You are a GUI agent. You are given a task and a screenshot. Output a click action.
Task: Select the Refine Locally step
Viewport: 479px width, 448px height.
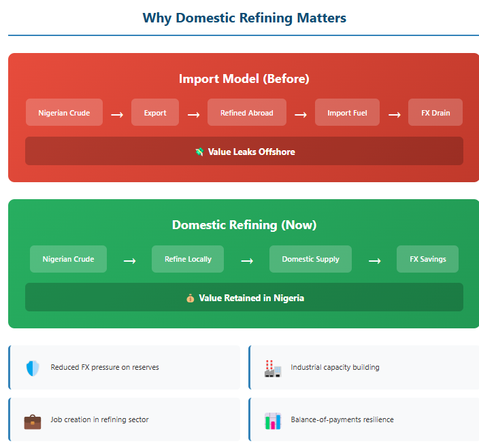pos(188,259)
